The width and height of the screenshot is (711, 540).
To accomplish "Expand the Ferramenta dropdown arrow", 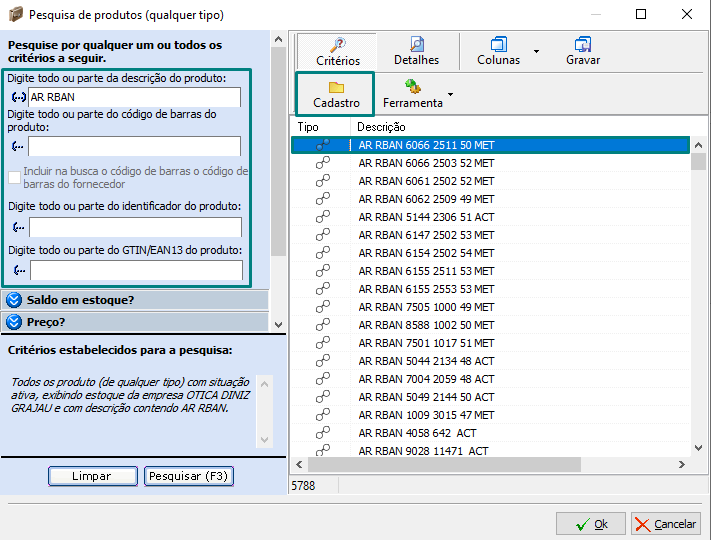I will [450, 94].
